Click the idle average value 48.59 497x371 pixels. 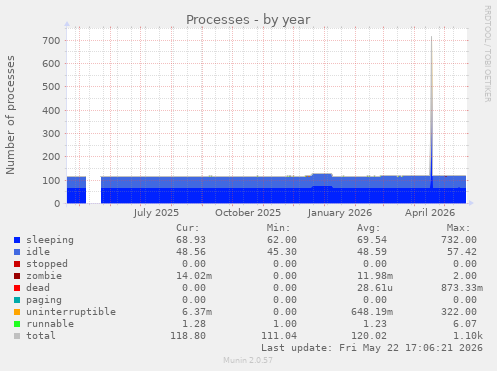coord(372,252)
